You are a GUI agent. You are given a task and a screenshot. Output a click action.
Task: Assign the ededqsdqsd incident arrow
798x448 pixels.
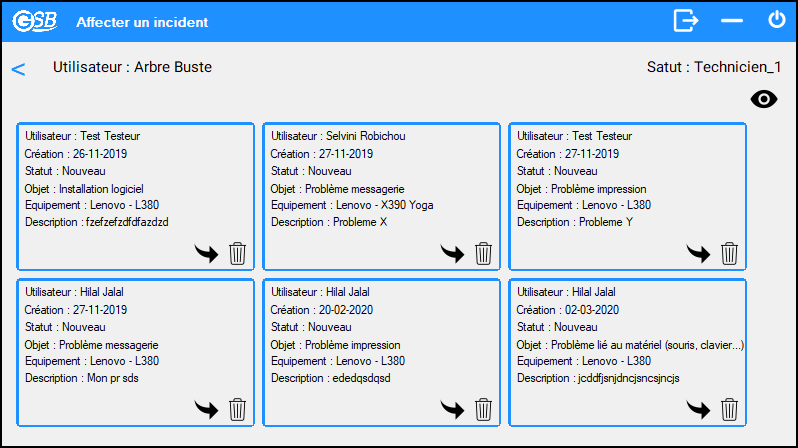(x=452, y=409)
